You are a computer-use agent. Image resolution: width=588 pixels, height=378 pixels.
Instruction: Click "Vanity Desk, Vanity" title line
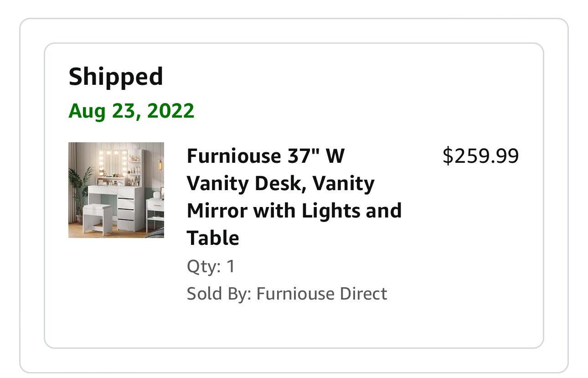pos(280,183)
